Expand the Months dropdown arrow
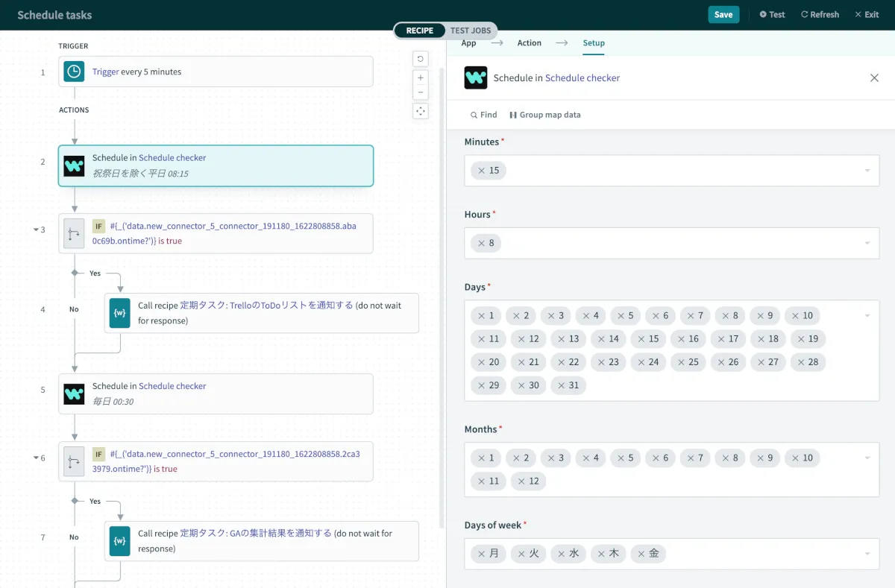 tap(867, 458)
